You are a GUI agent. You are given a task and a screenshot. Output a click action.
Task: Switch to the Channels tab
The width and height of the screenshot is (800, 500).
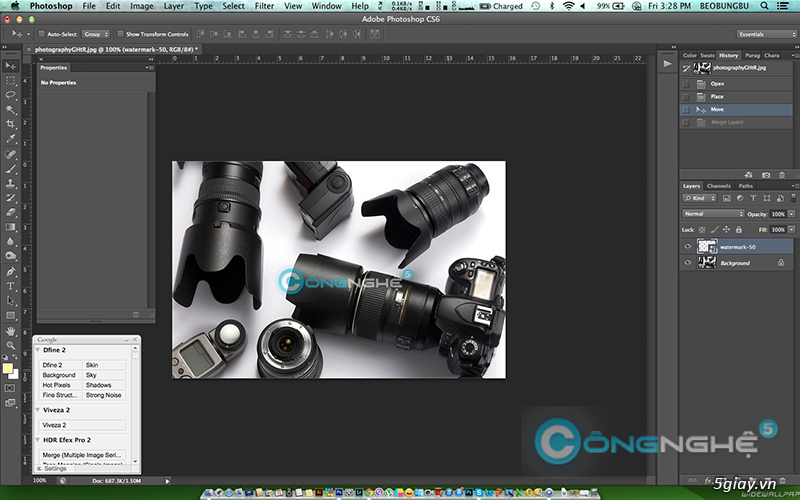point(719,186)
